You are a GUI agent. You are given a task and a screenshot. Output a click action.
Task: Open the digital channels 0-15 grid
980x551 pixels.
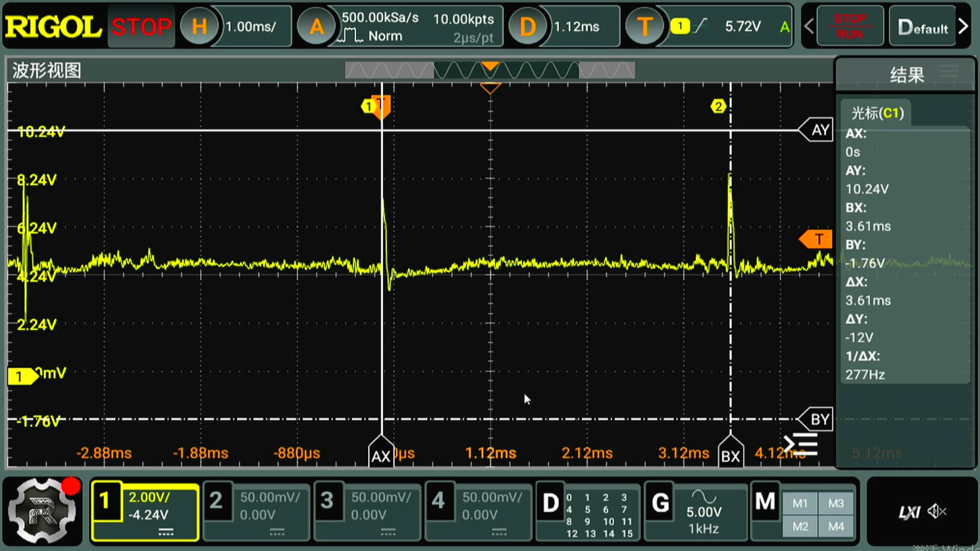pyautogui.click(x=600, y=515)
